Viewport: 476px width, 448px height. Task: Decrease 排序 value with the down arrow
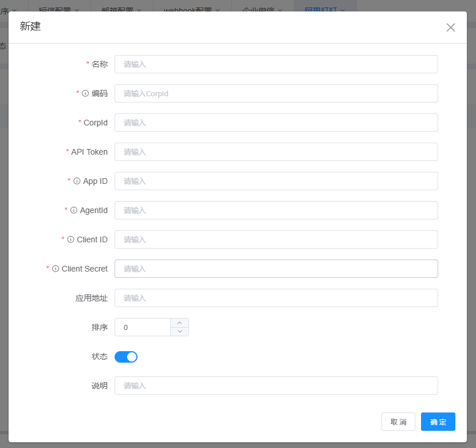[180, 332]
